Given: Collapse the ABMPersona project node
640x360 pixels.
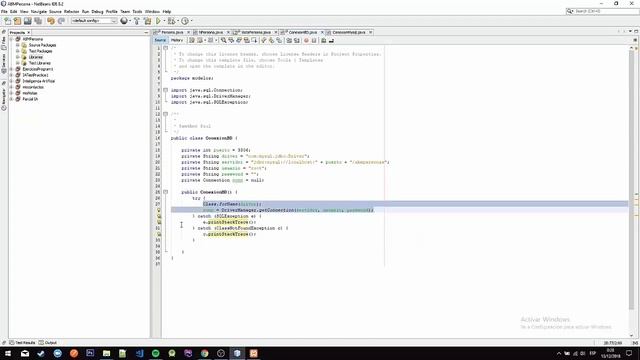Looking at the screenshot, I should (12, 39).
